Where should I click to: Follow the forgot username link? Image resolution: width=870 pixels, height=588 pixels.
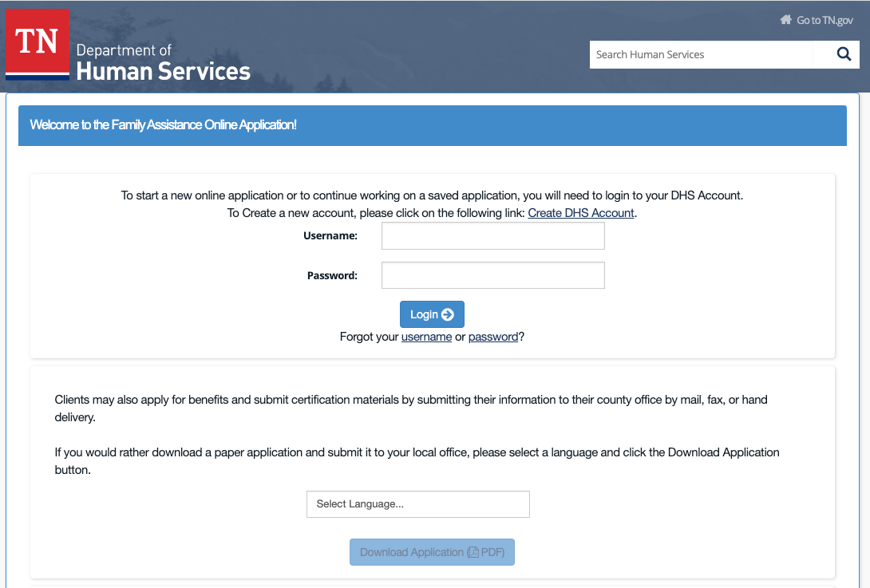(x=426, y=337)
